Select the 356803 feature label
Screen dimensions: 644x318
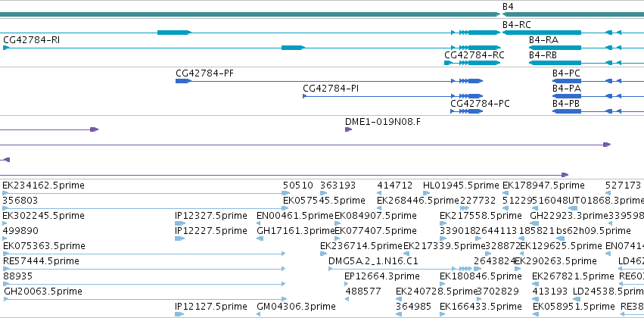(20, 201)
